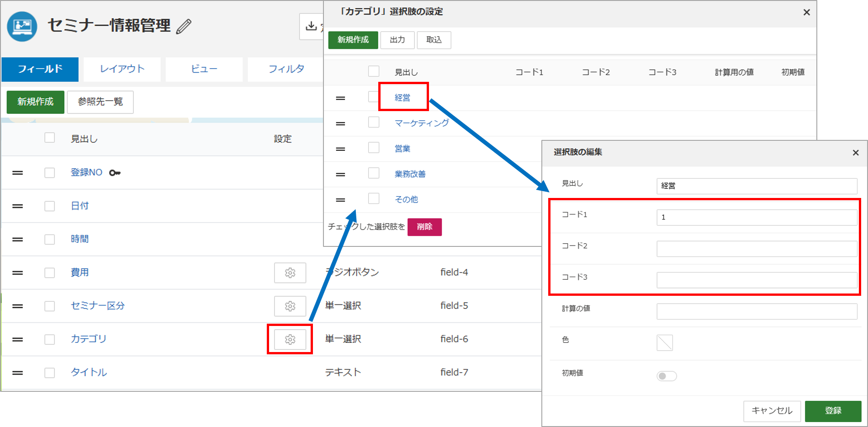Open settings gear for 費用 field

point(290,272)
